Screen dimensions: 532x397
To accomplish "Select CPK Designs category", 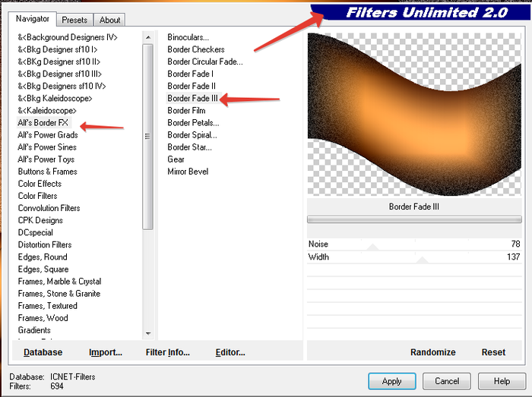I will [40, 220].
